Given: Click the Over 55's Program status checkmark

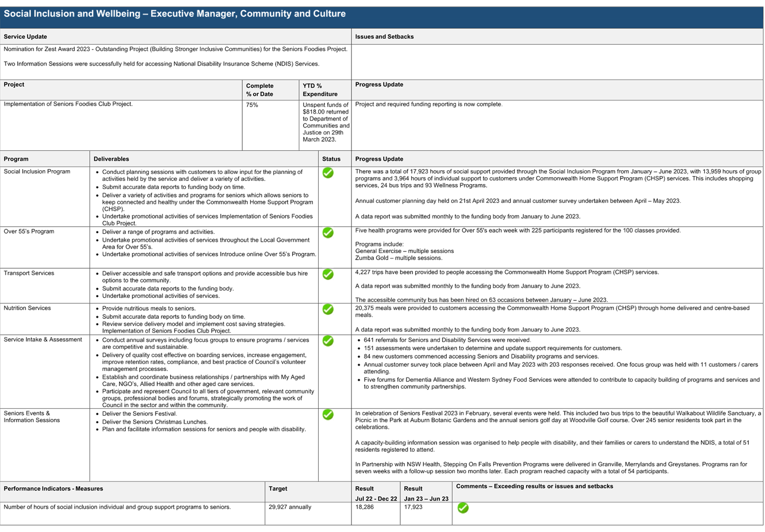Looking at the screenshot, I should 328,233.
